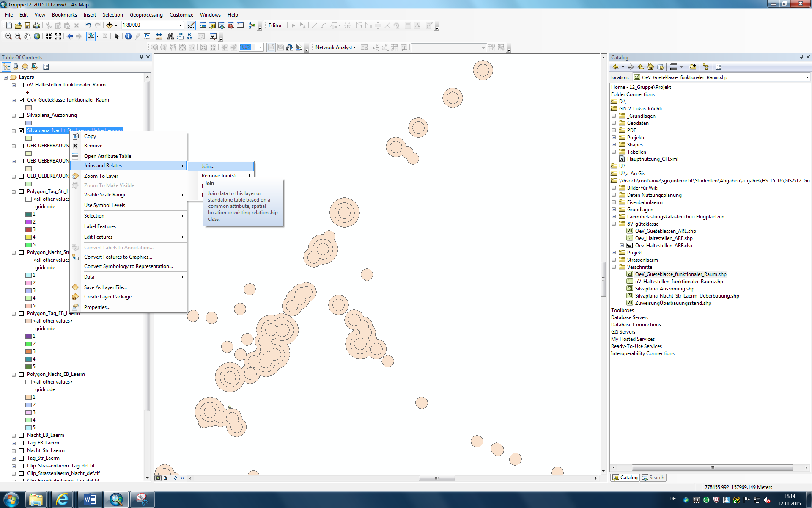Viewport: 812px width, 508px height.
Task: Expand the Nacht_EB_Laerm layer group
Action: pos(14,435)
